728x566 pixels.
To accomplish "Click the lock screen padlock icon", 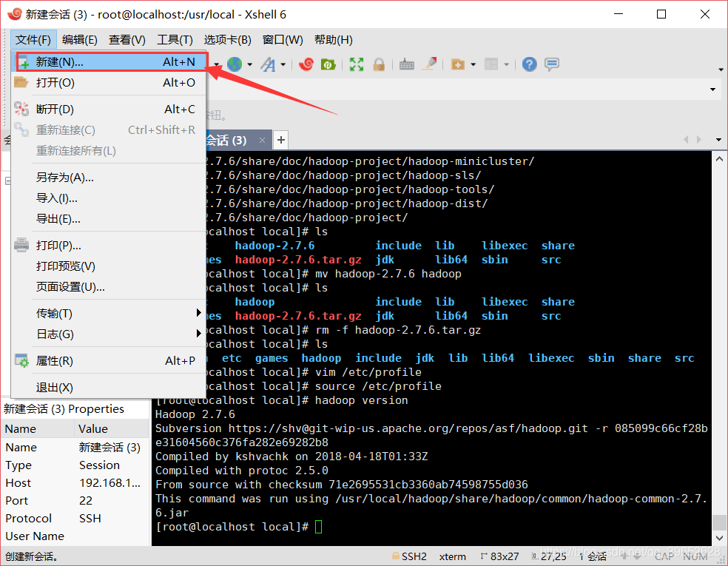I will click(379, 64).
